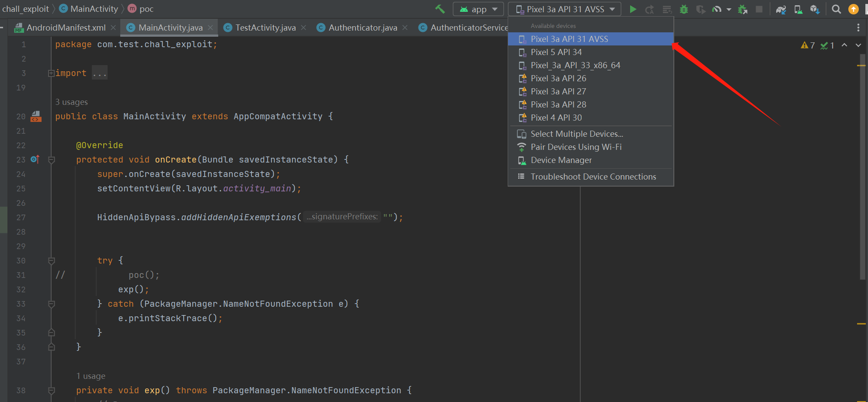The image size is (868, 402).
Task: Click the override gutter icon on line 23
Action: [x=35, y=159]
